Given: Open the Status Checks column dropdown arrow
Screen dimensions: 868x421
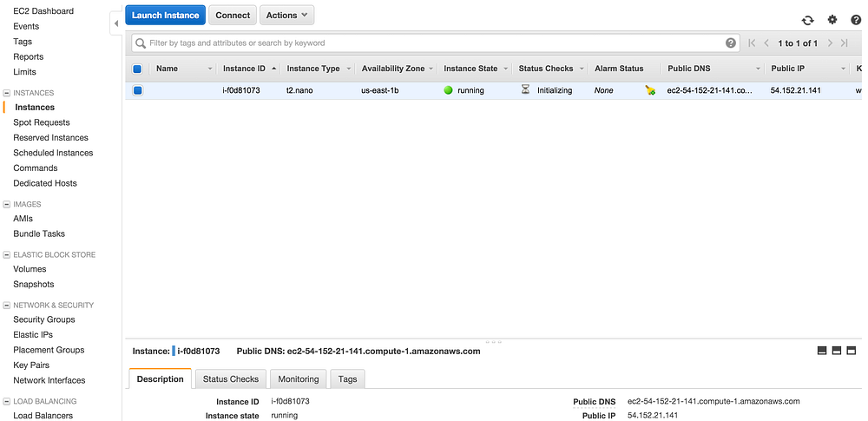Looking at the screenshot, I should click(582, 69).
